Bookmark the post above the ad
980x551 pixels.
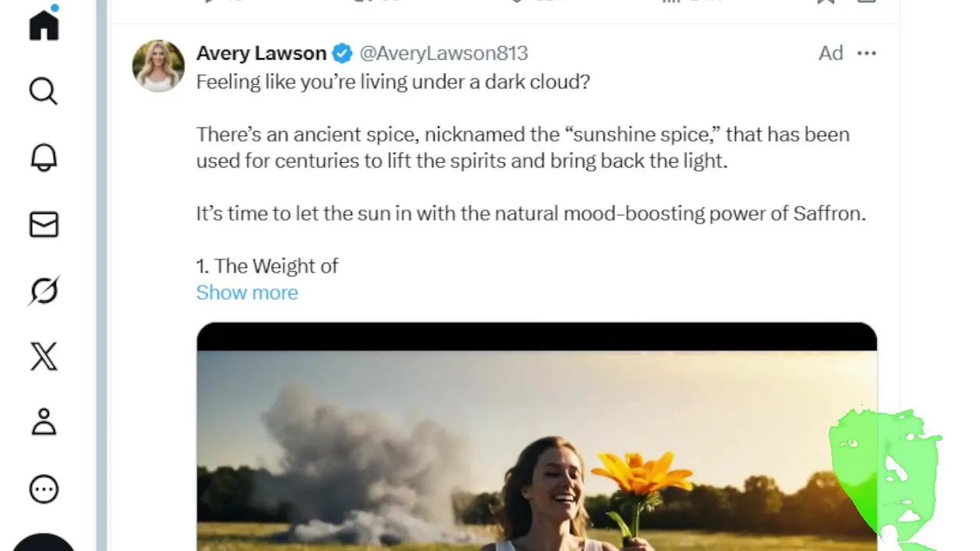[x=825, y=2]
